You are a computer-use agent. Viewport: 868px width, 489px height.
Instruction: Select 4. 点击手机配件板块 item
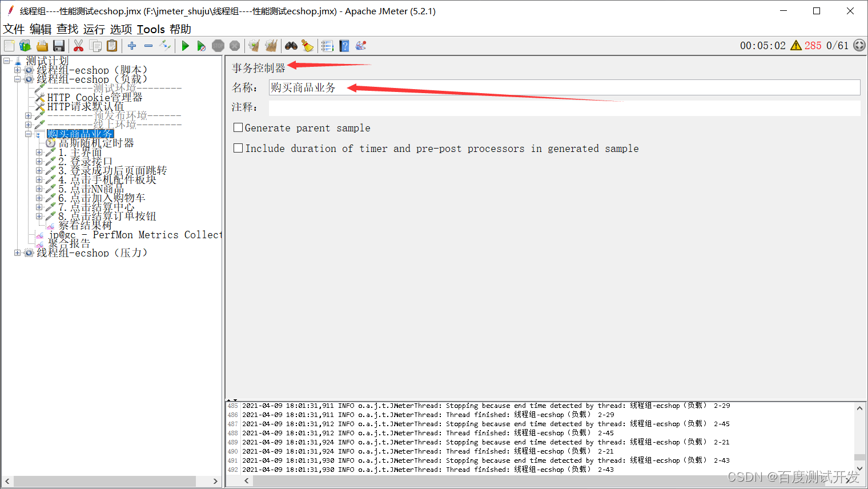[x=107, y=180]
